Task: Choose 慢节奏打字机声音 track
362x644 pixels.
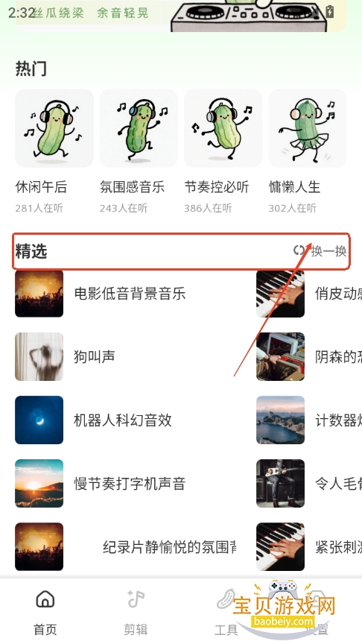Action: coord(130,484)
